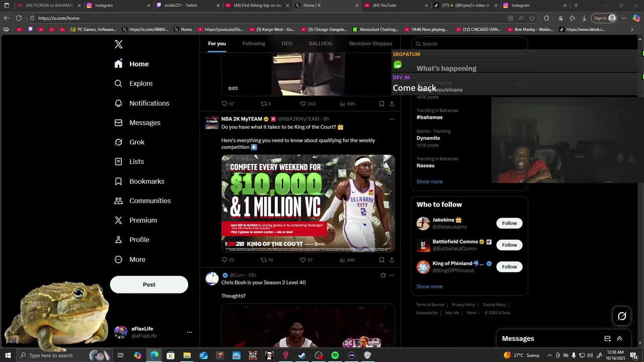Open Privacy Policy link

463,305
